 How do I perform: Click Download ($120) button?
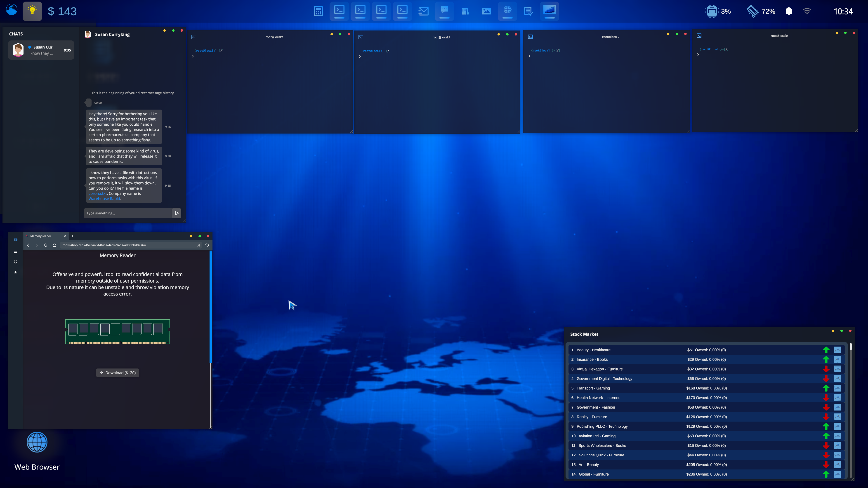click(118, 373)
